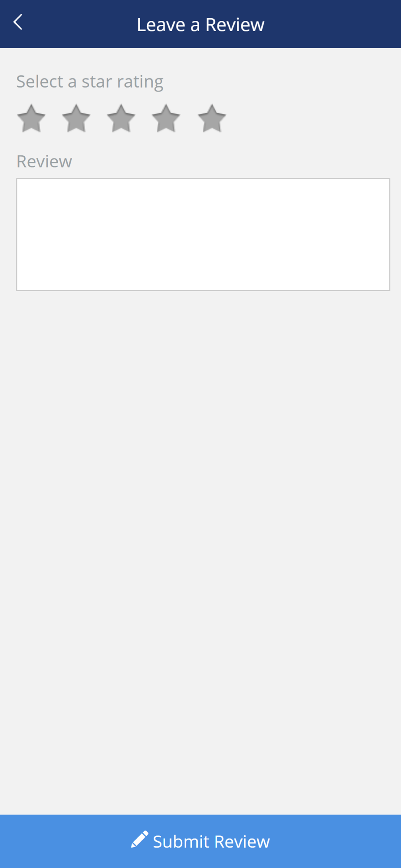Tap the Submit Review button
The width and height of the screenshot is (401, 868).
(200, 841)
